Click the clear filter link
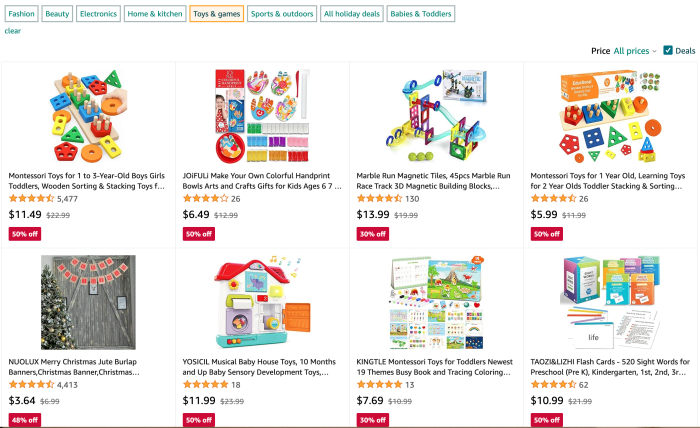This screenshot has height=428, width=700. point(12,31)
